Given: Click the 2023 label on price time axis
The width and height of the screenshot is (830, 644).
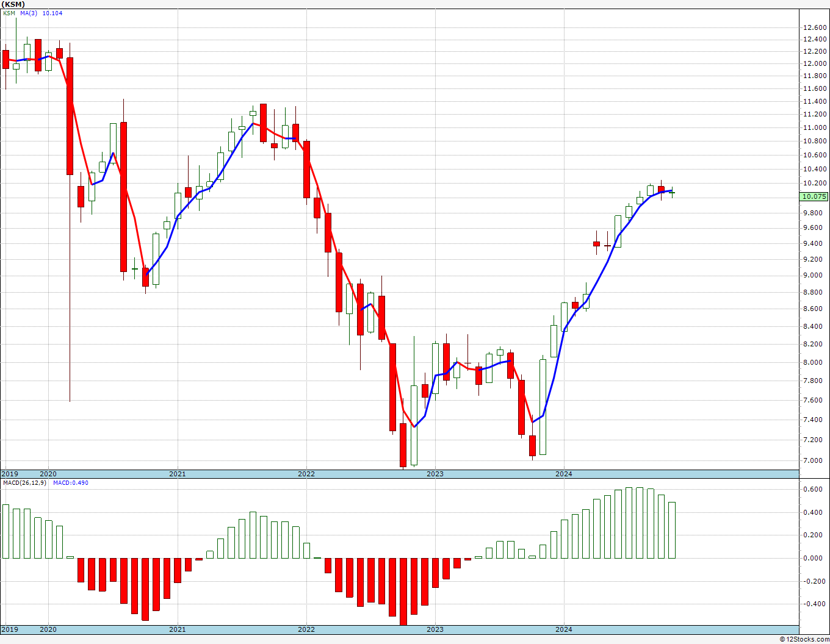Looking at the screenshot, I should pos(435,474).
